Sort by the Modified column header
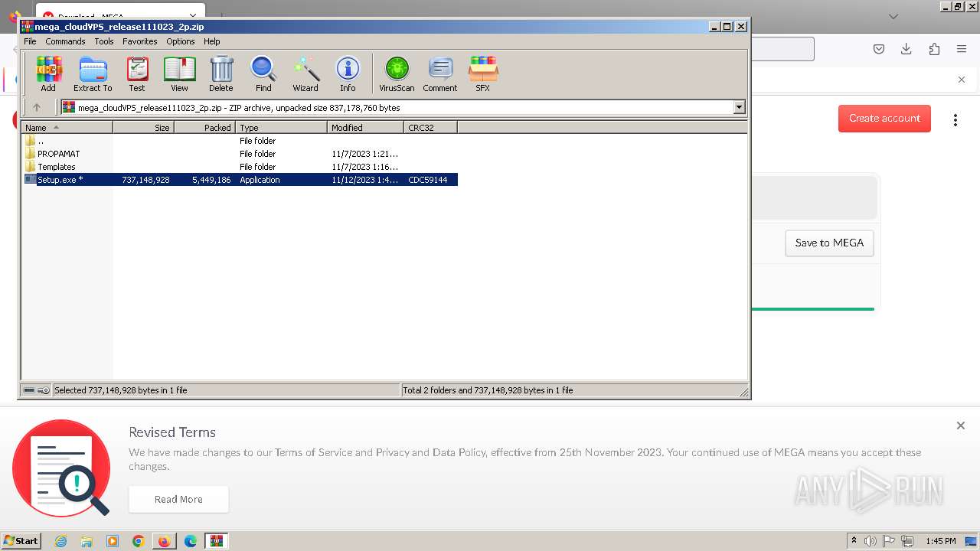Image resolution: width=980 pixels, height=551 pixels. [366, 128]
